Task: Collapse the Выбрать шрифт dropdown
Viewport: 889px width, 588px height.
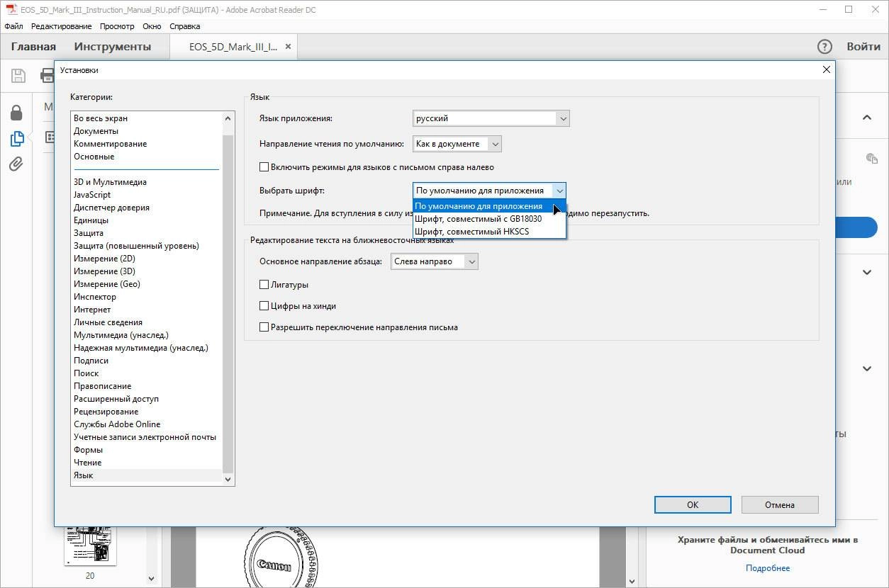Action: 489,191
